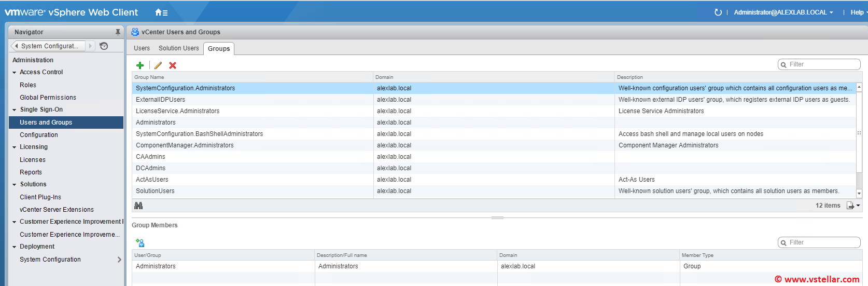868x286 pixels.
Task: Click the refresh icon in top bar
Action: click(x=718, y=12)
